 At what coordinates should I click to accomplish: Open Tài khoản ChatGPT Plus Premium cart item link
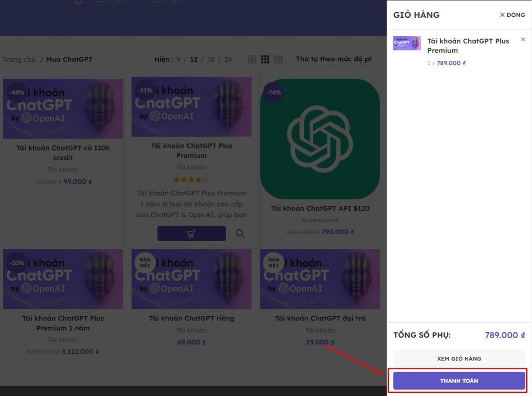[468, 46]
